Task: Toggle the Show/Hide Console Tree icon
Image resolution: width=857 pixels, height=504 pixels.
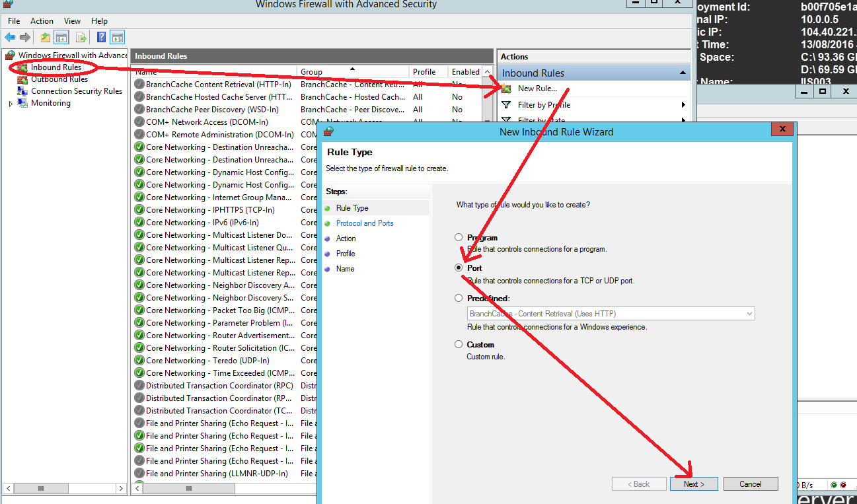Action: click(61, 38)
